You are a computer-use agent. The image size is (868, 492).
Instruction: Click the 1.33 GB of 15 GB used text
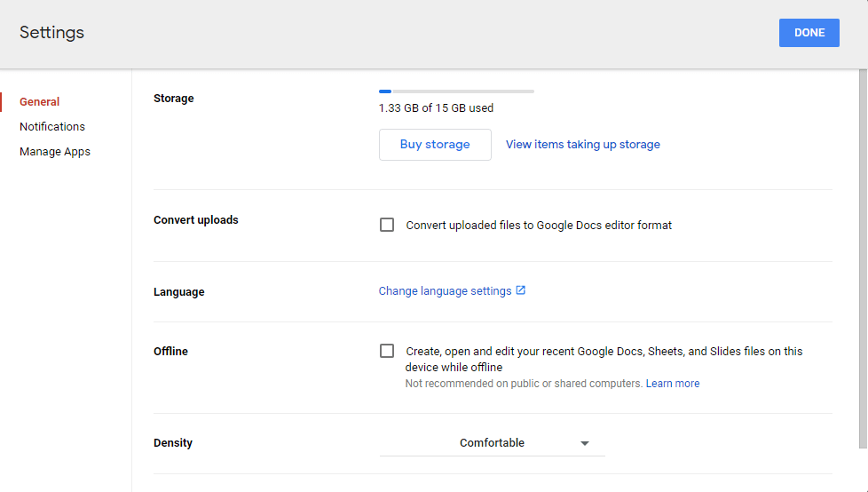[436, 108]
